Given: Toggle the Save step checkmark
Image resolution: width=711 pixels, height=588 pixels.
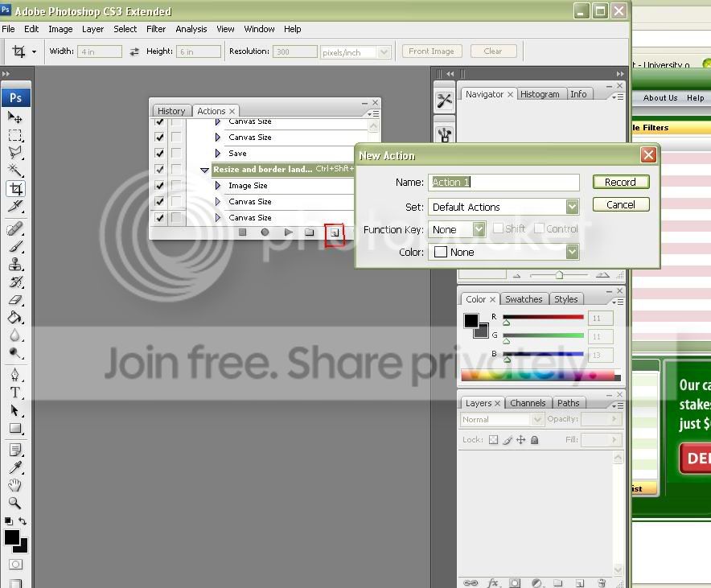Looking at the screenshot, I should pos(159,154).
